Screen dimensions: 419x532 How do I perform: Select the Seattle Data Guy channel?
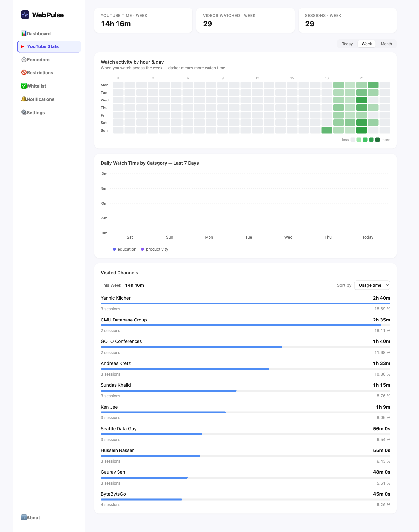click(x=118, y=429)
